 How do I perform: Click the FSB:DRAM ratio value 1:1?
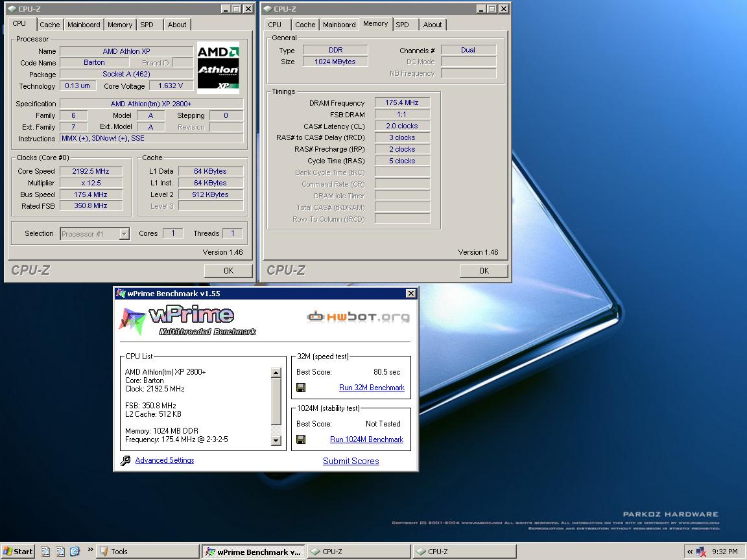coord(402,114)
